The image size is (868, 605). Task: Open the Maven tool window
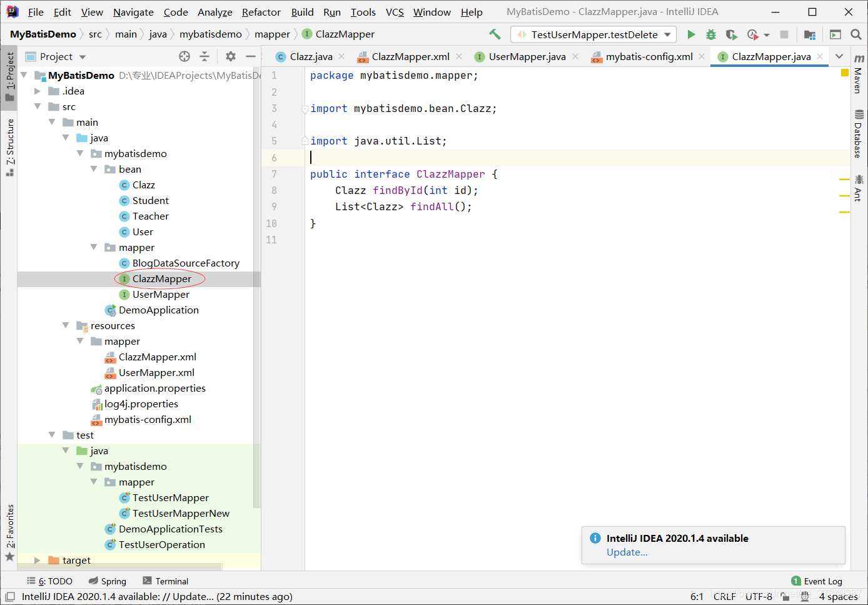point(859,73)
